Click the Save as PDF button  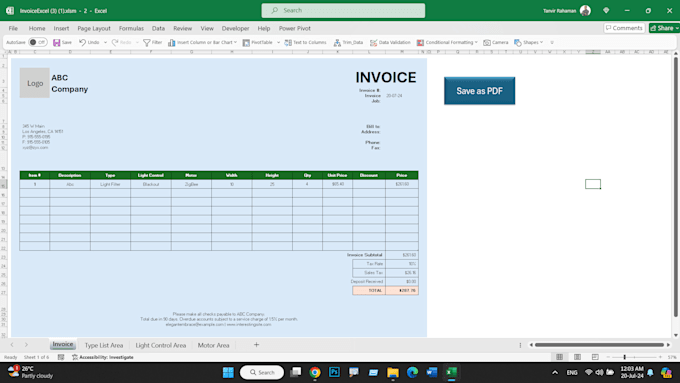point(479,91)
